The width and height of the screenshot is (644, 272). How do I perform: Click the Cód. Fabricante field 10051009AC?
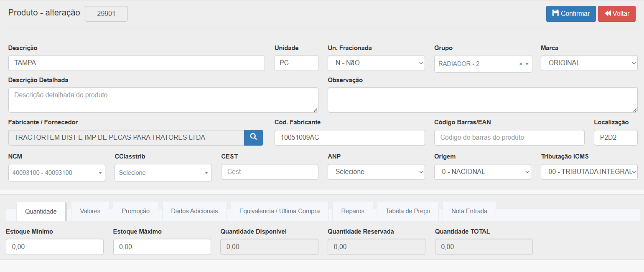[350, 138]
